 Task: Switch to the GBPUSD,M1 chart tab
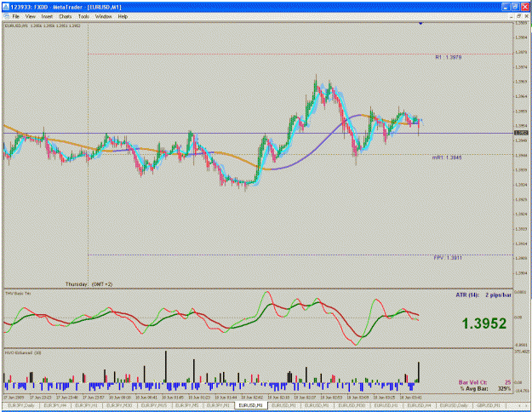click(488, 405)
